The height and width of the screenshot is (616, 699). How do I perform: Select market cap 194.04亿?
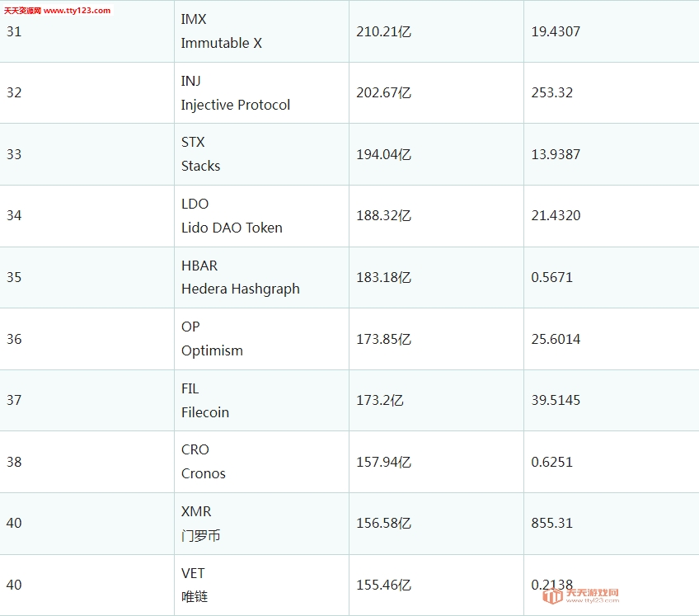(x=383, y=154)
